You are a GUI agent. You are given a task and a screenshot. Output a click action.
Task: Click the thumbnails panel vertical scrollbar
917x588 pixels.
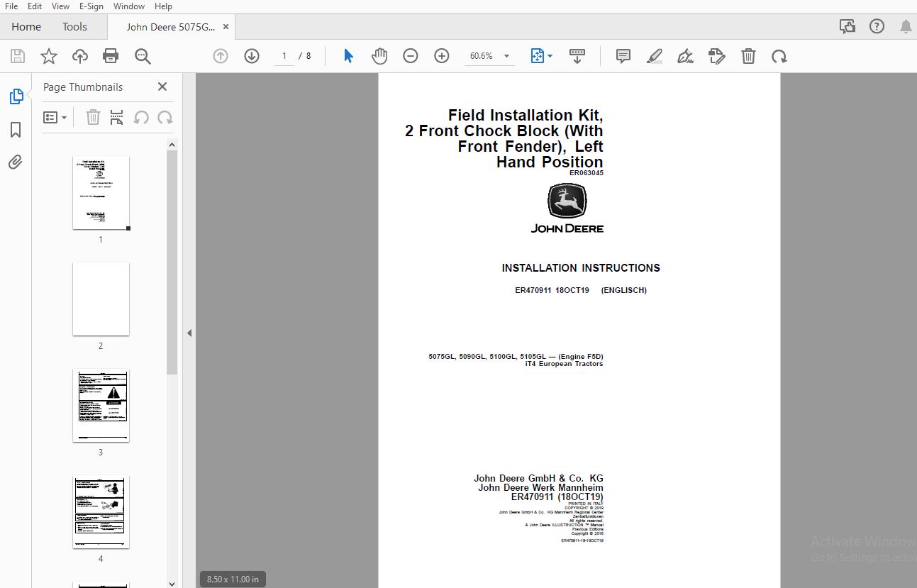tap(172, 262)
